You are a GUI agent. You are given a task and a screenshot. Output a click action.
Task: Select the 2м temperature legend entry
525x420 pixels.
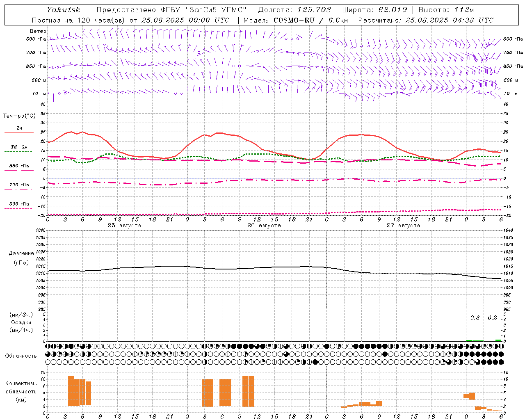19,128
